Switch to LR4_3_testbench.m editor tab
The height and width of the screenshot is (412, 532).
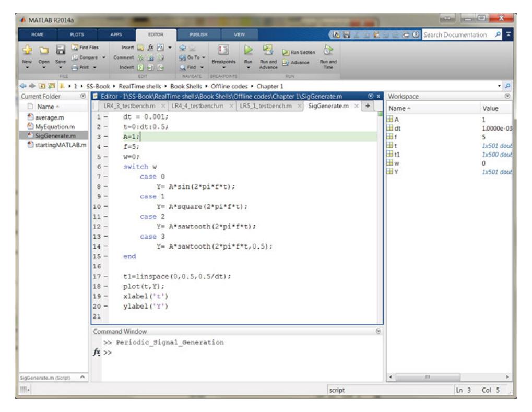129,106
